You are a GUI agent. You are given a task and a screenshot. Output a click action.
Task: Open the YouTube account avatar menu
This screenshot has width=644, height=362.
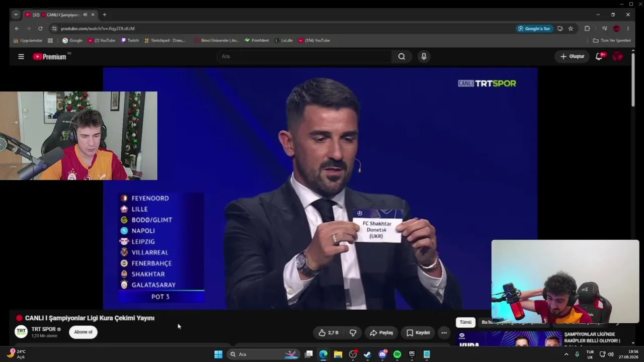617,57
